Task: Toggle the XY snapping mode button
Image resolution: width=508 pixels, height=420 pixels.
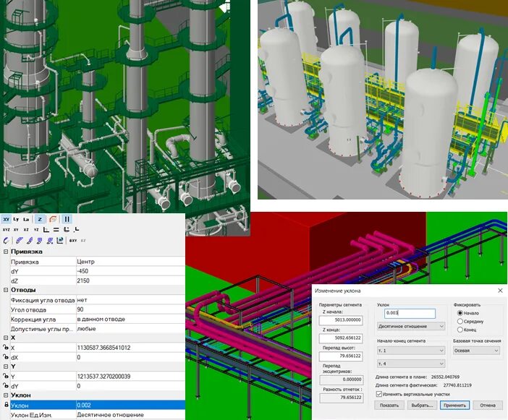Action: pyautogui.click(x=7, y=219)
